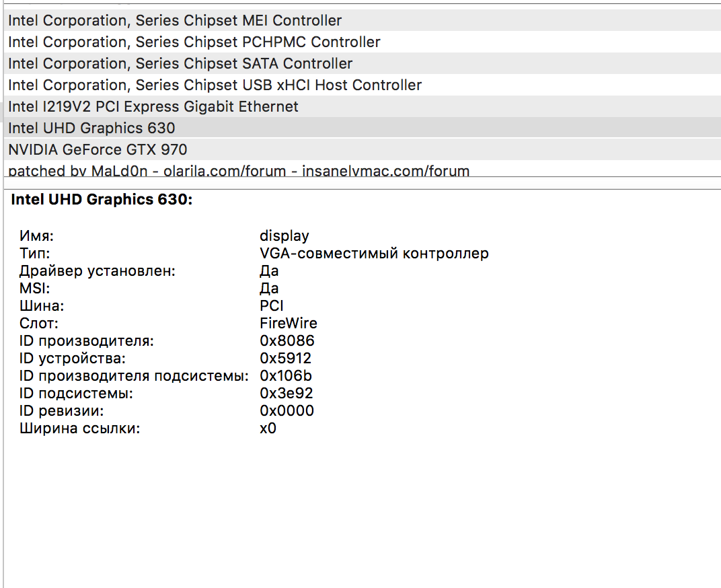
Task: Select the USB xHCI Host Controller row
Action: pos(215,85)
